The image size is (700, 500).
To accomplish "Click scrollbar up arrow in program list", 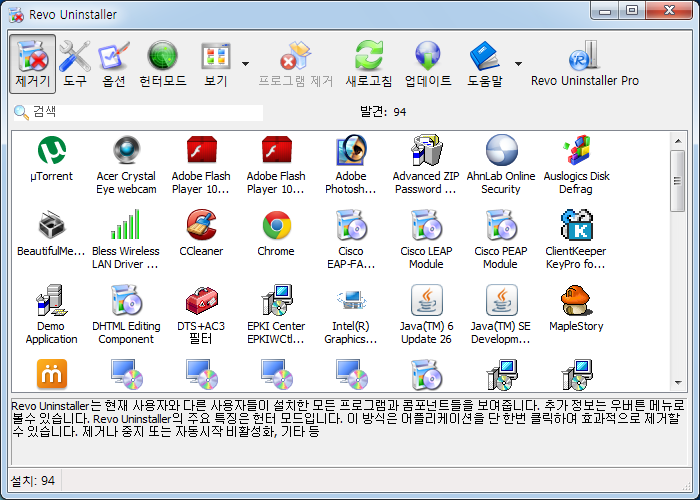I will point(678,141).
